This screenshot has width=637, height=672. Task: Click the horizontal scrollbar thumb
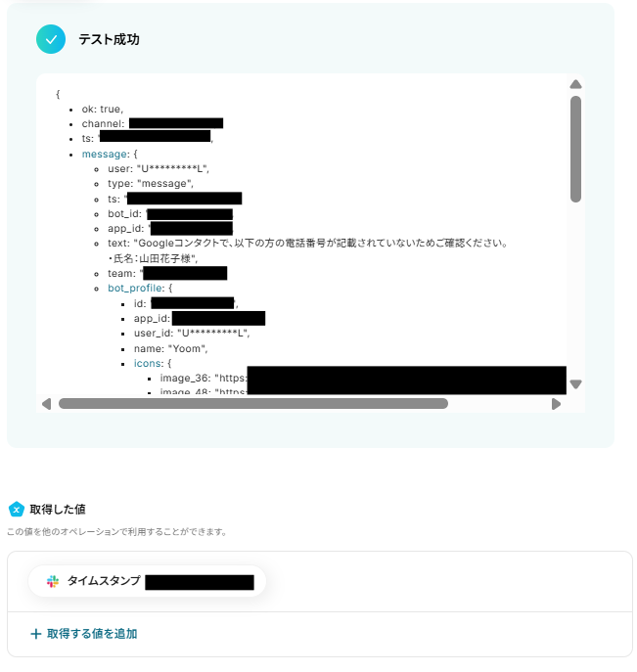click(x=253, y=403)
